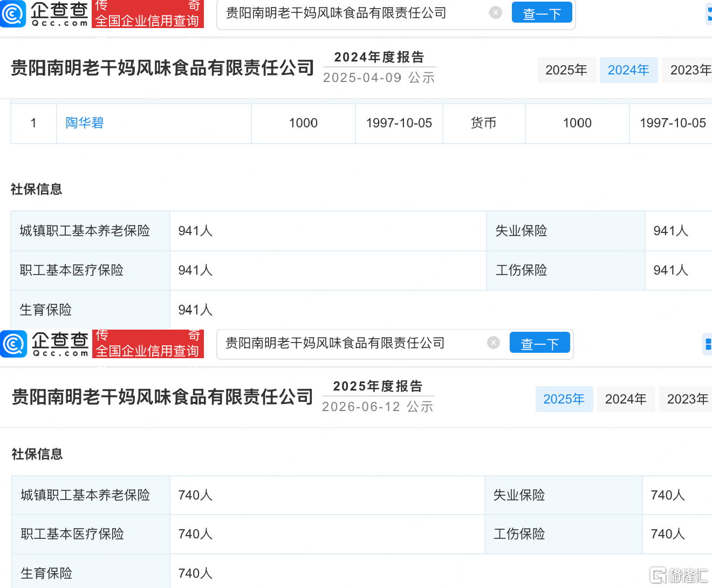Viewport: 712px width, 588px height.
Task: Click the 职工基本医疗保险 label in the 941人 table
Action: pos(72,270)
